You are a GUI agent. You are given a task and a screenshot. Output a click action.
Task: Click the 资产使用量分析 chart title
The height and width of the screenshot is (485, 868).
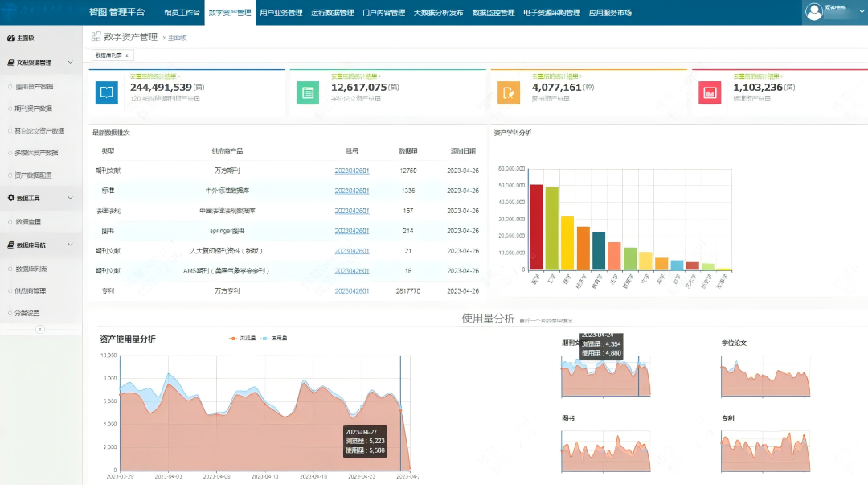(x=127, y=339)
